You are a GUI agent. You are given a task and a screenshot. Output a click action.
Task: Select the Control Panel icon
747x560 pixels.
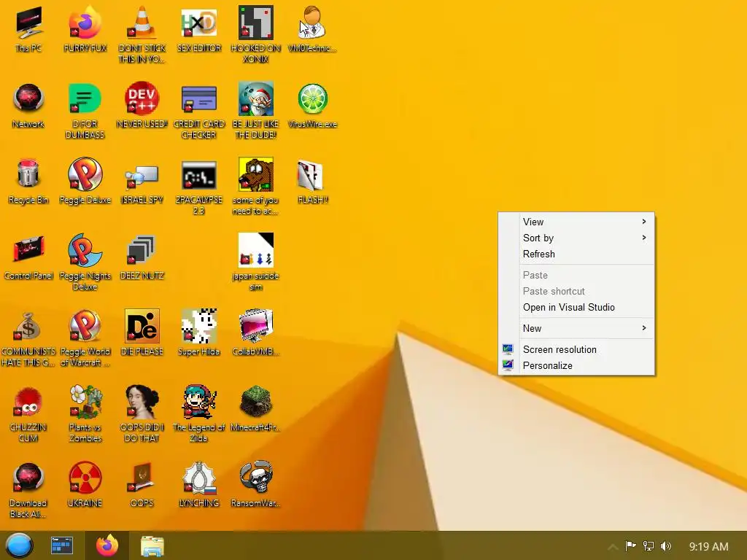click(x=28, y=249)
